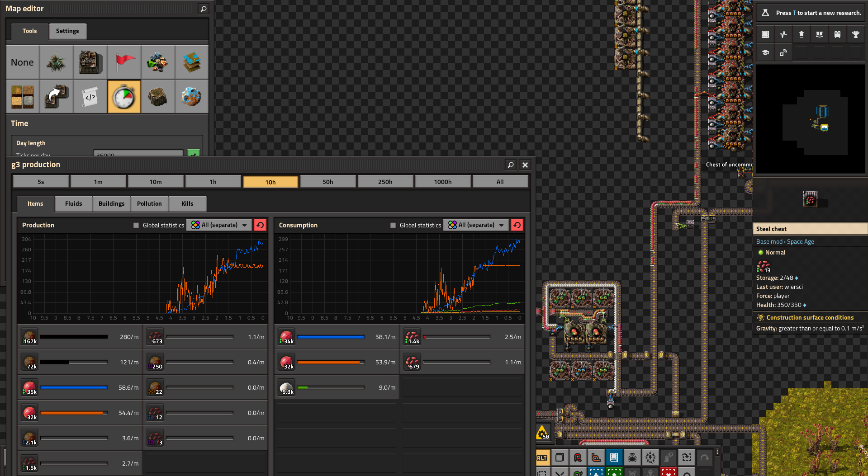
Task: Set time range to 1h
Action: (213, 182)
